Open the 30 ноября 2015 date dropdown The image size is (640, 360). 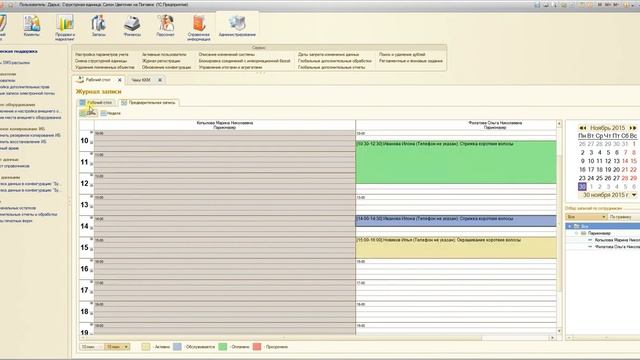coord(634,195)
